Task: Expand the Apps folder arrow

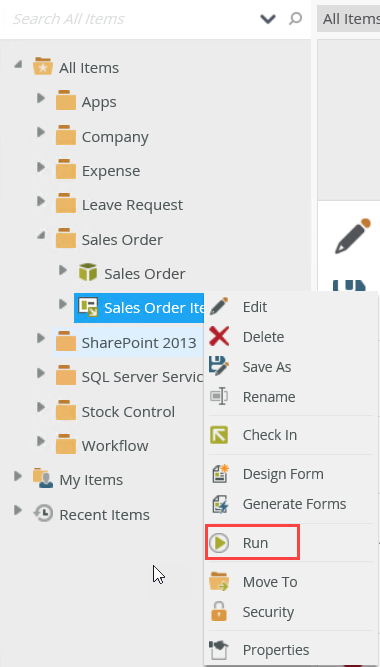Action: (x=41, y=98)
